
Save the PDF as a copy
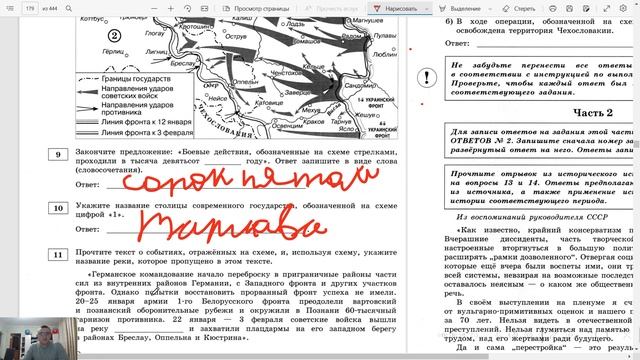tap(586, 9)
